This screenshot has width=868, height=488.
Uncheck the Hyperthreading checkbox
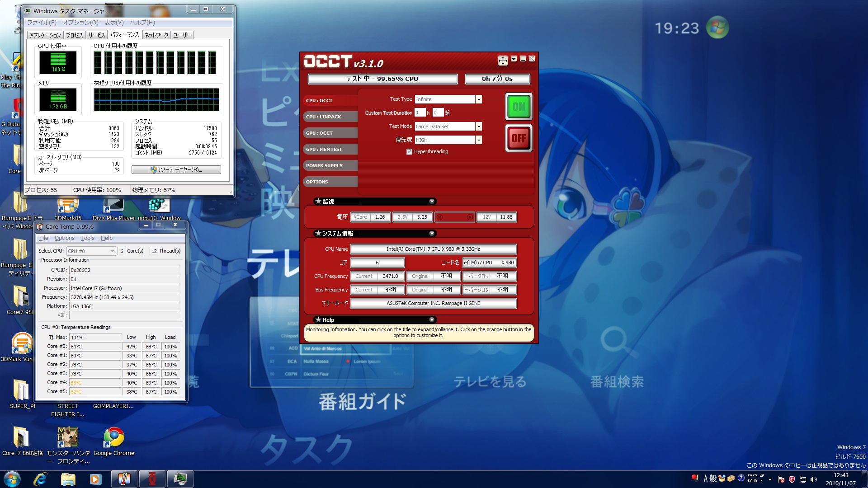coord(410,152)
